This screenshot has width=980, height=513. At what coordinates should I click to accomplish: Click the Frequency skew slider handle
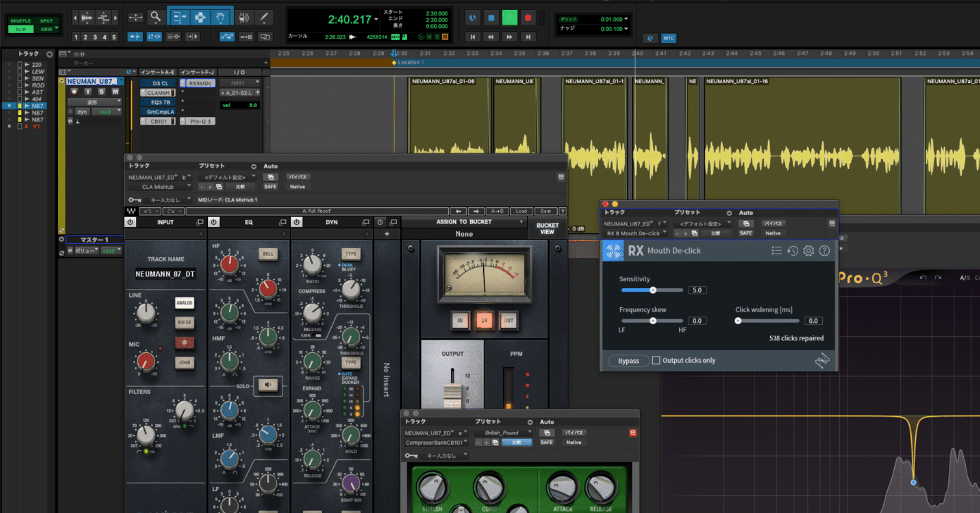[653, 321]
